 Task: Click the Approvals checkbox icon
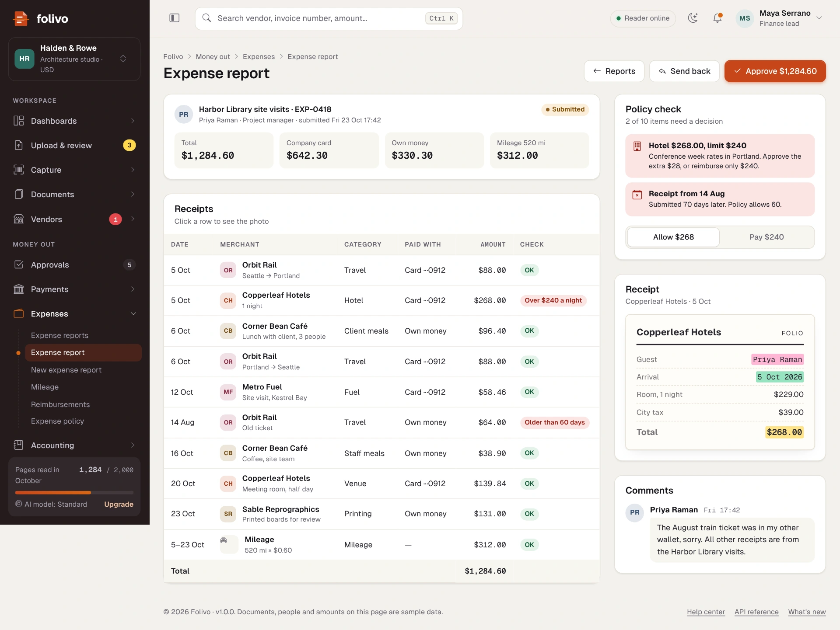18,265
